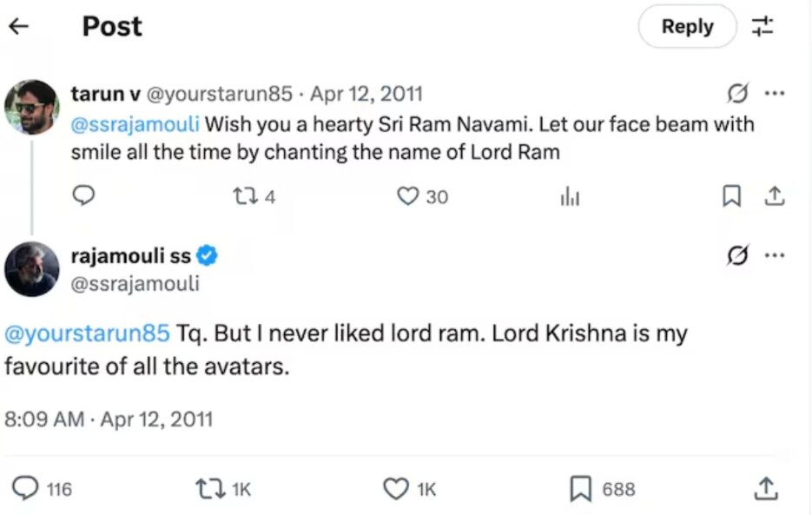Open rajamouli ss profile avatar

(x=32, y=269)
